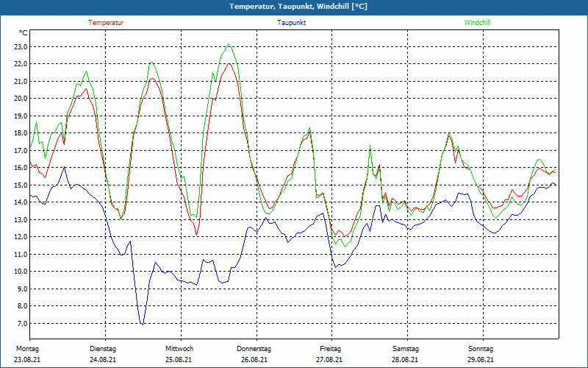The image size is (588, 368).
Task: Click the Freitag day label
Action: [x=330, y=349]
